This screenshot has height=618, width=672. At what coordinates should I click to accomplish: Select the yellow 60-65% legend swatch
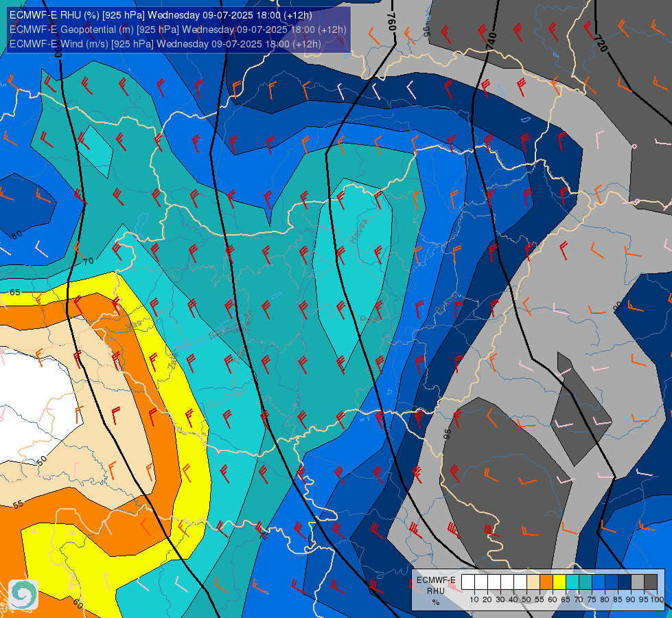559,582
